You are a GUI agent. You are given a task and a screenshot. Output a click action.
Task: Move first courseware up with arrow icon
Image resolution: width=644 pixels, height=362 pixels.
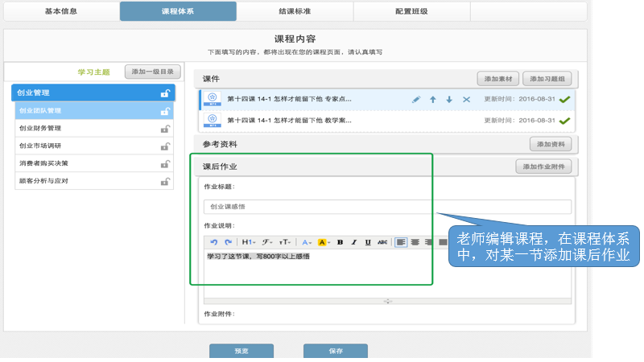click(432, 99)
